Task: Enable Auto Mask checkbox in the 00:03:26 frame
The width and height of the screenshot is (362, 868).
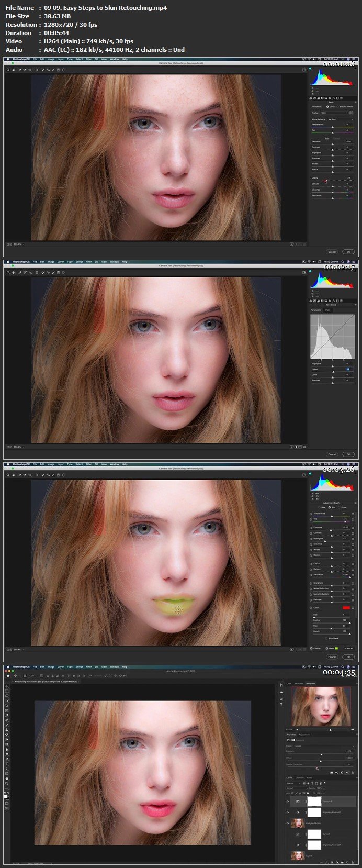Action: tap(326, 638)
